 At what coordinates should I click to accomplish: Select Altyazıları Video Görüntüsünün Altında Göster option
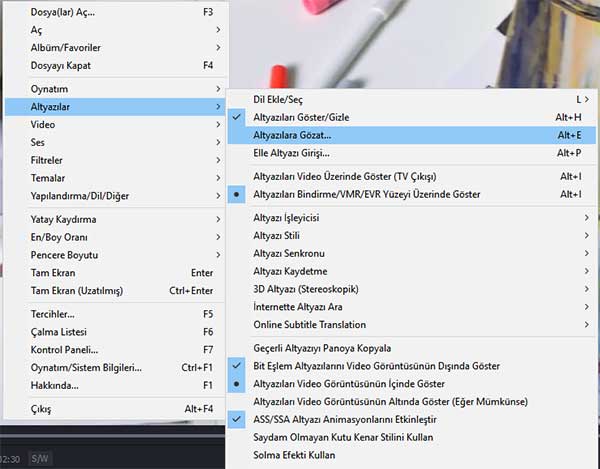tap(412, 402)
